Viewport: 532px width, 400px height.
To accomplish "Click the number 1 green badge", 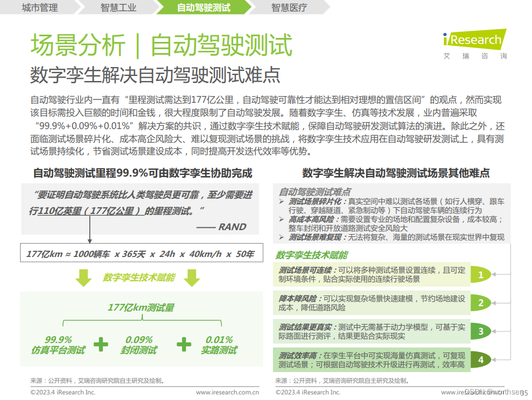I will pos(481,274).
